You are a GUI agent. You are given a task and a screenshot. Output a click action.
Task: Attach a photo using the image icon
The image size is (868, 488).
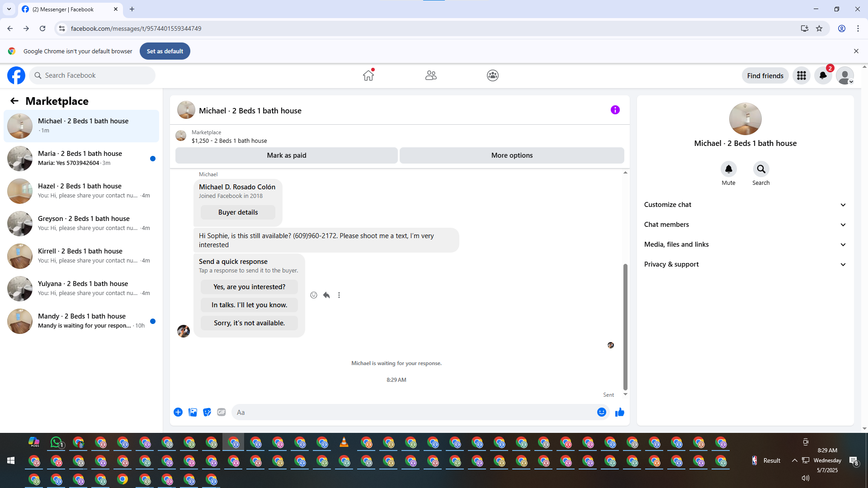[x=193, y=412]
